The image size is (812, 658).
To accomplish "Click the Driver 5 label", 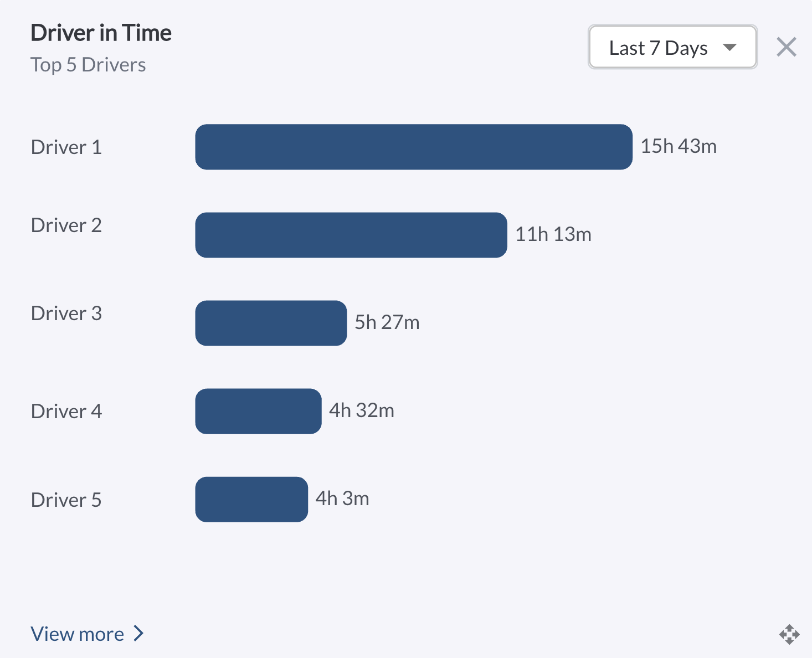I will coord(66,500).
